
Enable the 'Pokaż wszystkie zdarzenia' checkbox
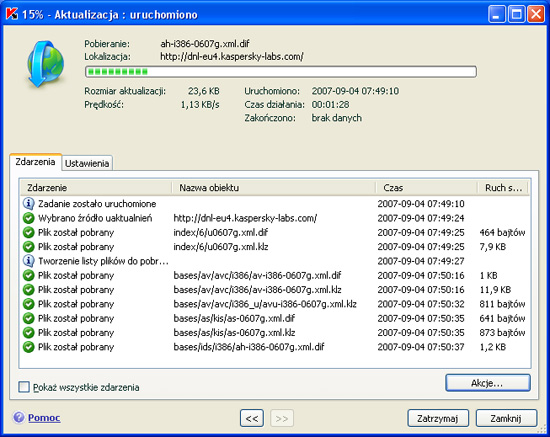point(24,387)
